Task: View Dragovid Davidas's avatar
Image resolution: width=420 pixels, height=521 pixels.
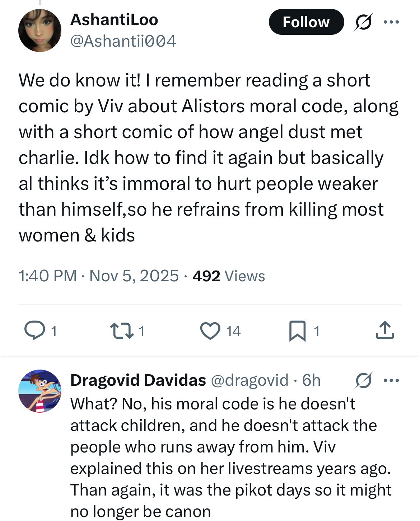Action: (x=40, y=391)
